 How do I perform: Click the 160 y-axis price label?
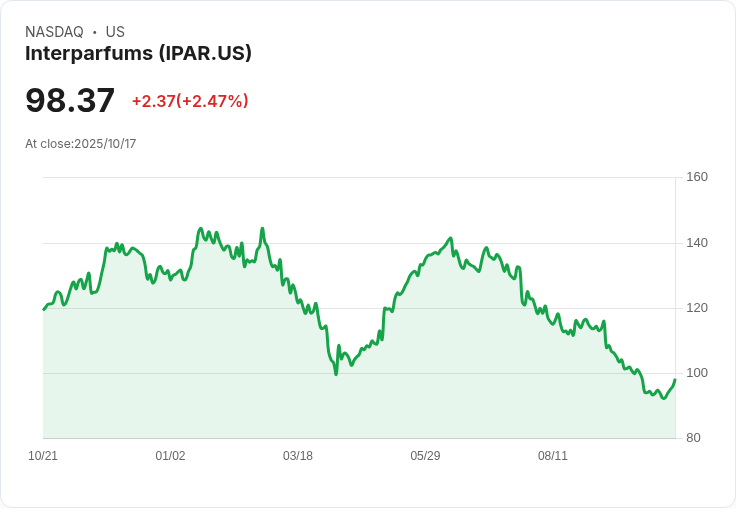(x=697, y=177)
